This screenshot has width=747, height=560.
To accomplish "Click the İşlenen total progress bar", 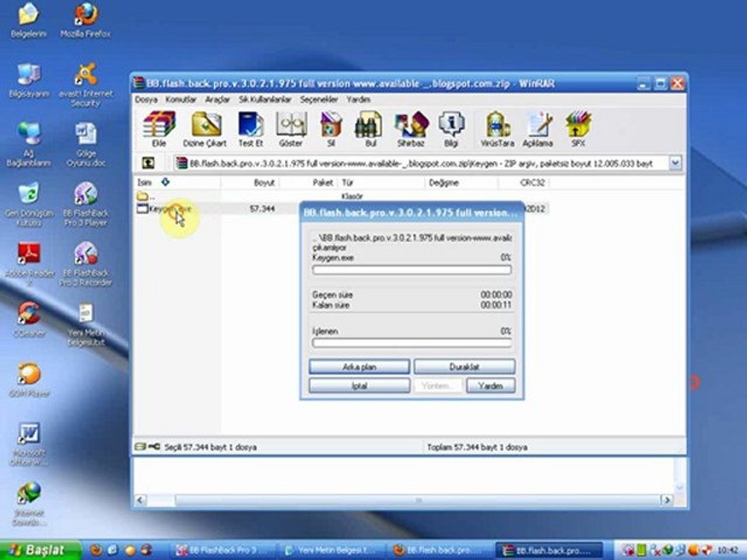I will click(412, 343).
